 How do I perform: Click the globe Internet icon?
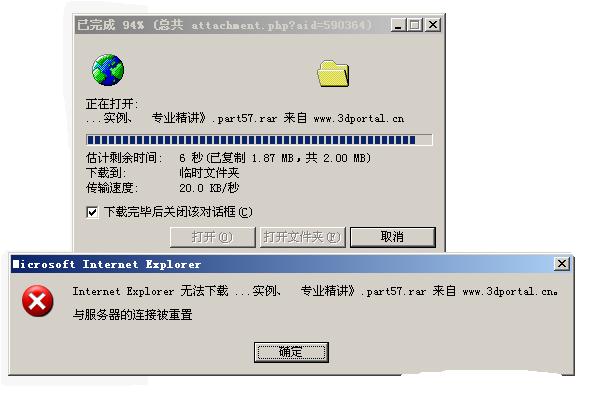pos(108,70)
